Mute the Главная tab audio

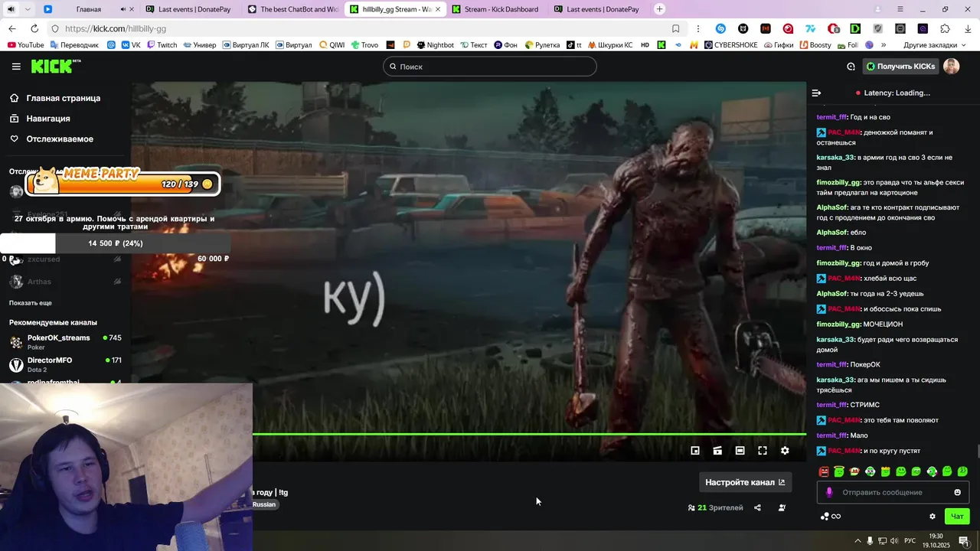123,9
